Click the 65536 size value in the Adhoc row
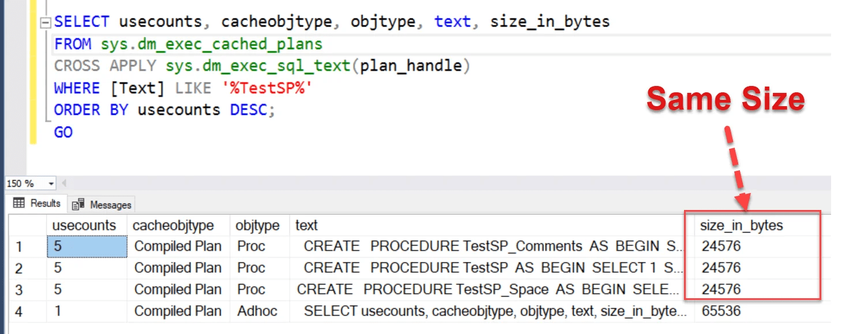The width and height of the screenshot is (868, 334). click(721, 311)
